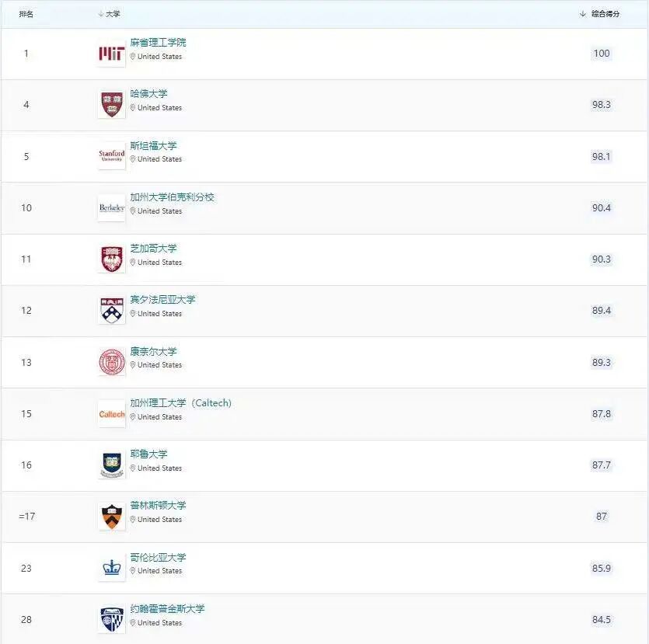Viewport: 649px width, 644px height.
Task: Open the 加州理工大学 (Caltech) link
Action: click(x=180, y=402)
